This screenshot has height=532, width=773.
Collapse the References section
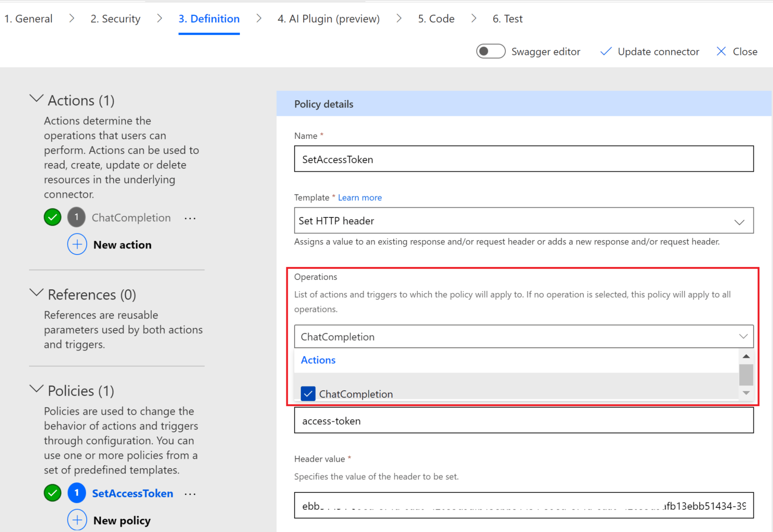36,293
